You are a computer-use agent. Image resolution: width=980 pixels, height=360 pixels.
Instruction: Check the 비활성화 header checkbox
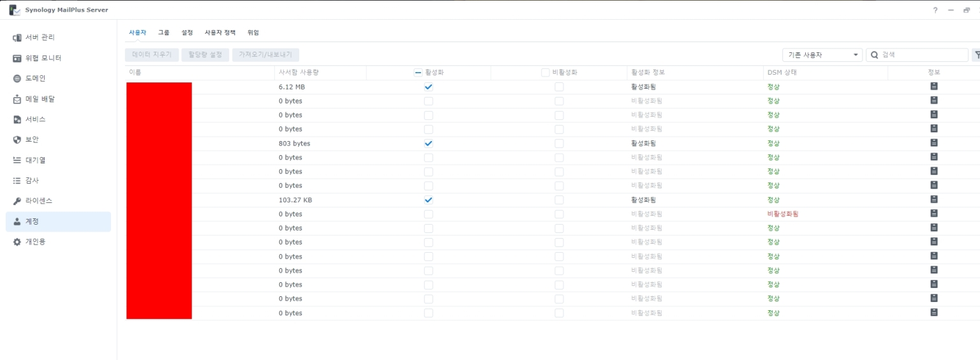point(545,73)
